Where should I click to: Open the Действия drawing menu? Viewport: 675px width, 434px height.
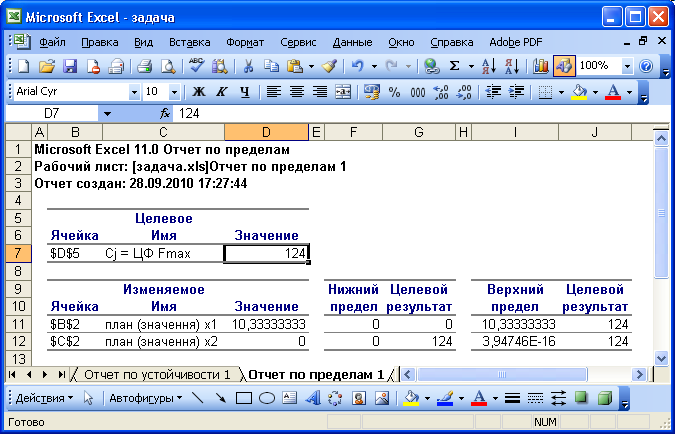(44, 398)
